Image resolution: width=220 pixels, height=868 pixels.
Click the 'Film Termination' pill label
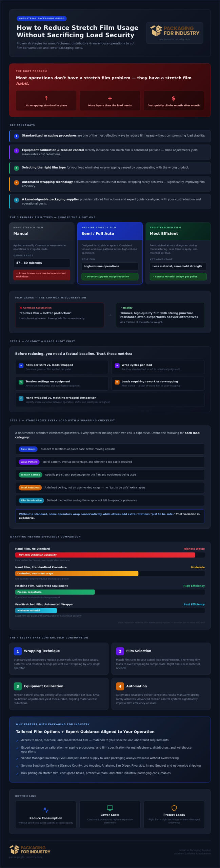click(x=31, y=500)
